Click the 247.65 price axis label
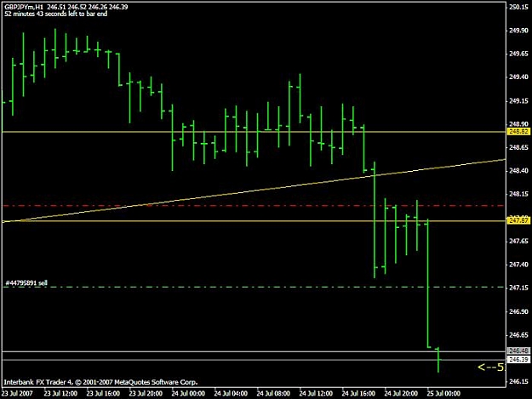Image resolution: width=532 pixels, height=399 pixels. pos(519,241)
